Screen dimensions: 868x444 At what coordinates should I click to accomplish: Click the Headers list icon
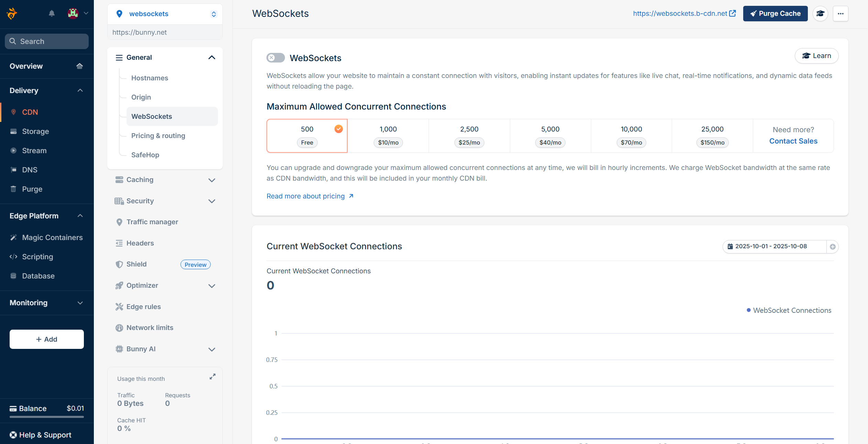tap(119, 243)
